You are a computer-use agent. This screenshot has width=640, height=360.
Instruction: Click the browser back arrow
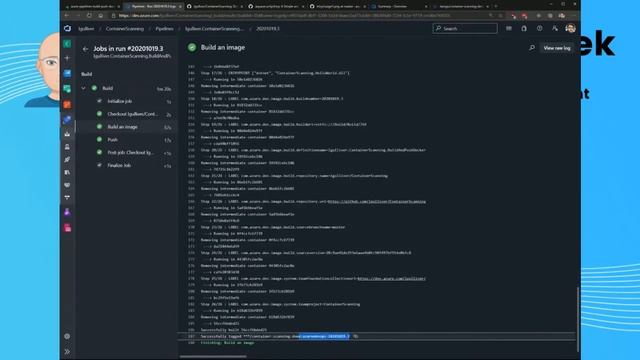(67, 16)
